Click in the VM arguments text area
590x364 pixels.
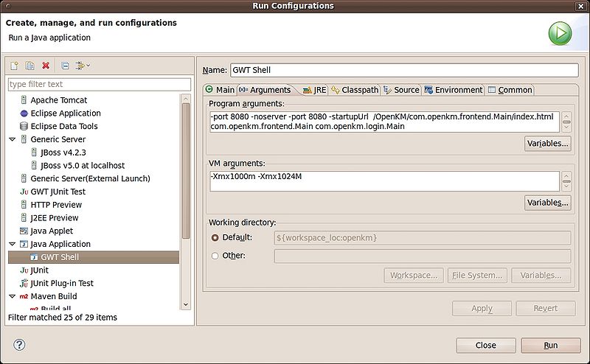click(x=384, y=181)
